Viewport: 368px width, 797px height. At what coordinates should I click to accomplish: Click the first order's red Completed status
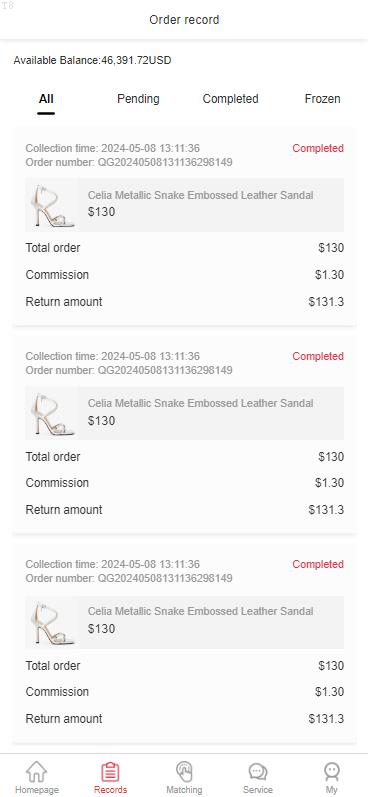[318, 148]
